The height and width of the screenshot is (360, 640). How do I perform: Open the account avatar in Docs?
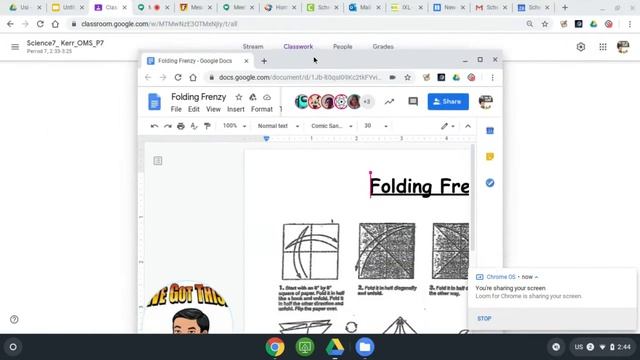[486, 102]
